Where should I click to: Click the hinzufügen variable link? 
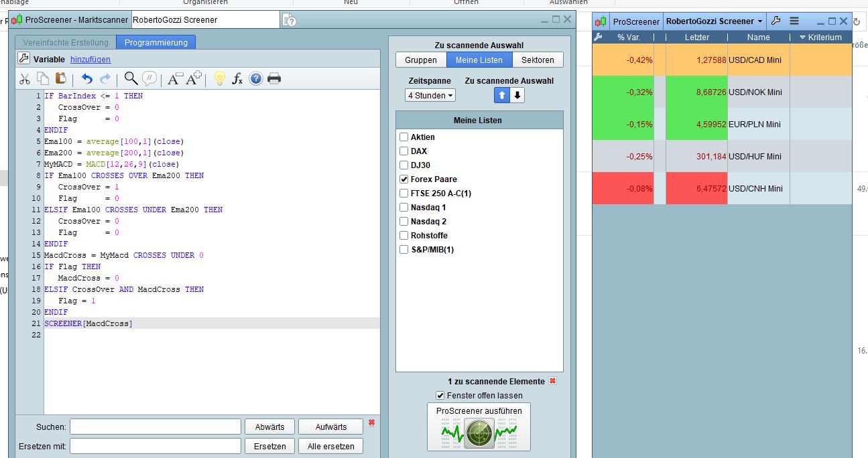click(x=90, y=59)
